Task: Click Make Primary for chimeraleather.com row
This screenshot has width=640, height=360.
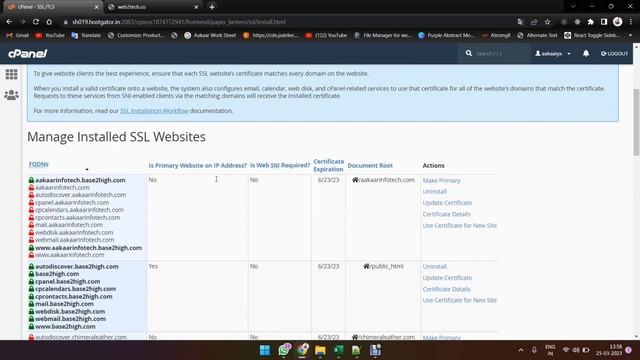Action: [x=441, y=338]
